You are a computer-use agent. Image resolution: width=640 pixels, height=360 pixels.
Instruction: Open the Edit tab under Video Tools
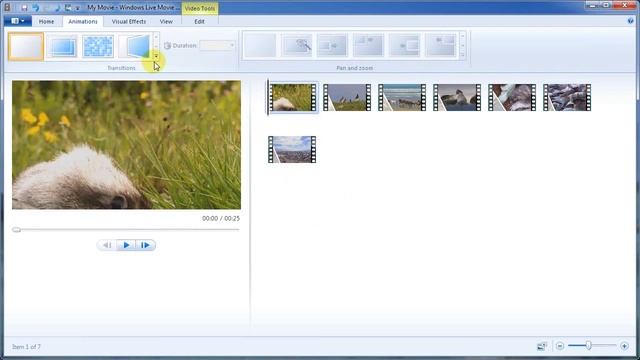pos(199,21)
